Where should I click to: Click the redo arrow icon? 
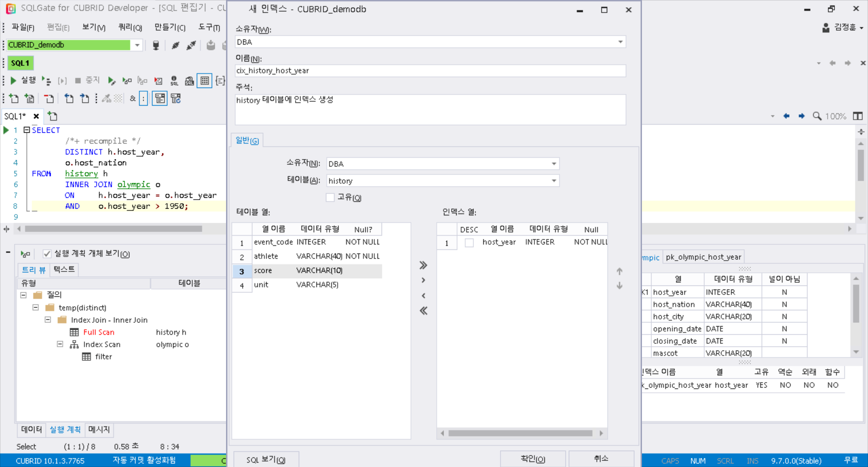85,98
